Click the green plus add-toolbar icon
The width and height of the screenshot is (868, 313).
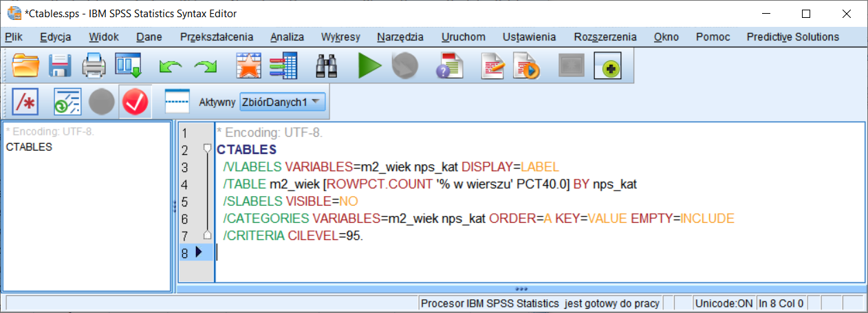click(607, 67)
